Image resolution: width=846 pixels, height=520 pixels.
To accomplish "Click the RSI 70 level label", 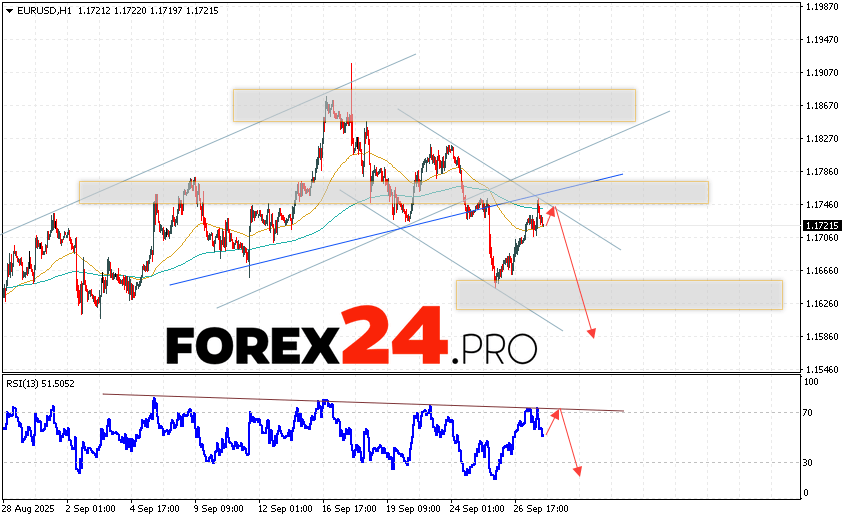I will coord(810,412).
